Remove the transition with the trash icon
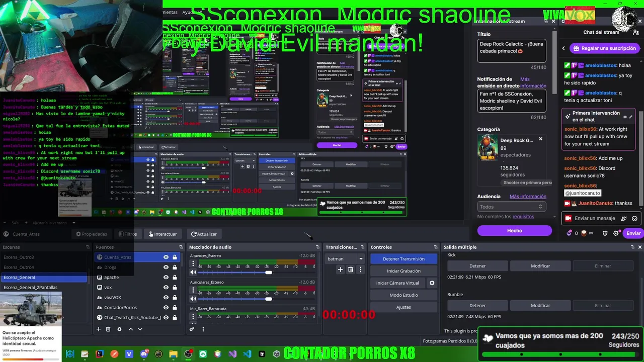Image resolution: width=644 pixels, height=362 pixels. 351,269
